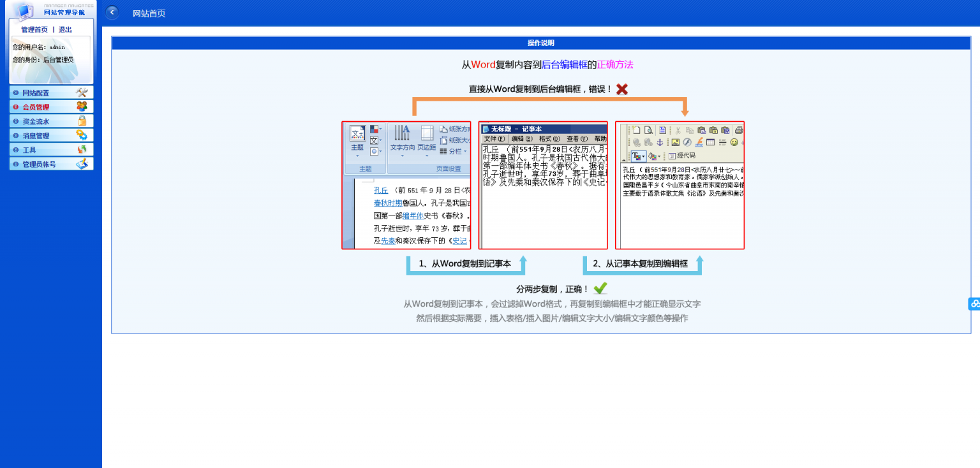Follow the 孔丘 hyperlink in the Word document

[381, 190]
